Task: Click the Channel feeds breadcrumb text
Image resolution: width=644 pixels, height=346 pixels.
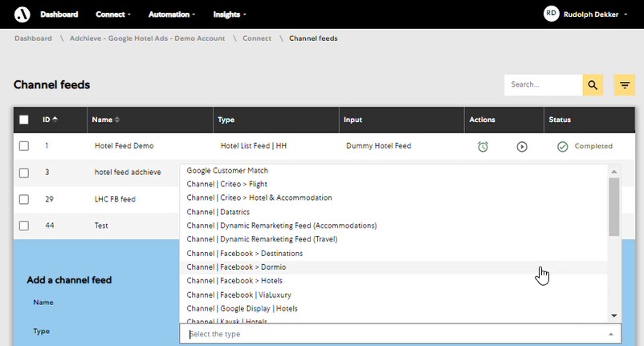Action: coord(313,39)
